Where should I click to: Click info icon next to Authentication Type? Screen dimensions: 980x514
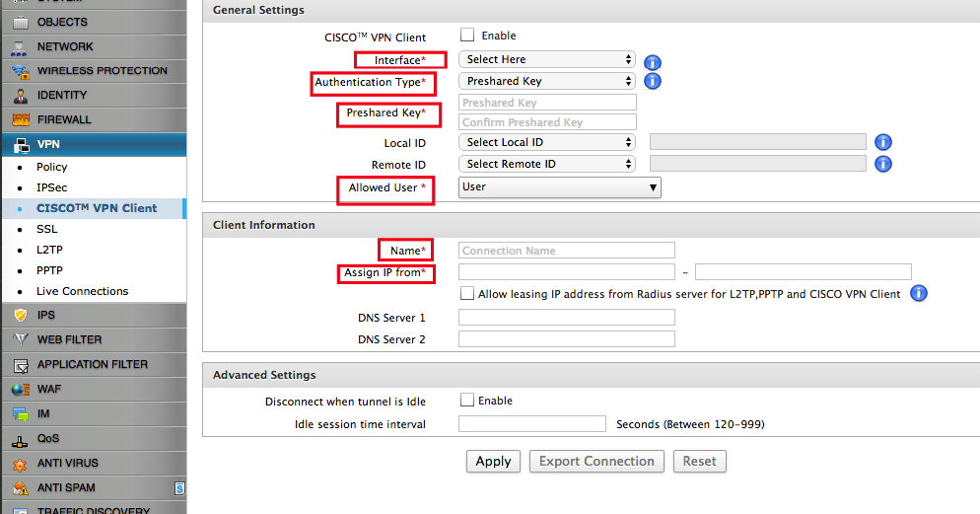[652, 82]
